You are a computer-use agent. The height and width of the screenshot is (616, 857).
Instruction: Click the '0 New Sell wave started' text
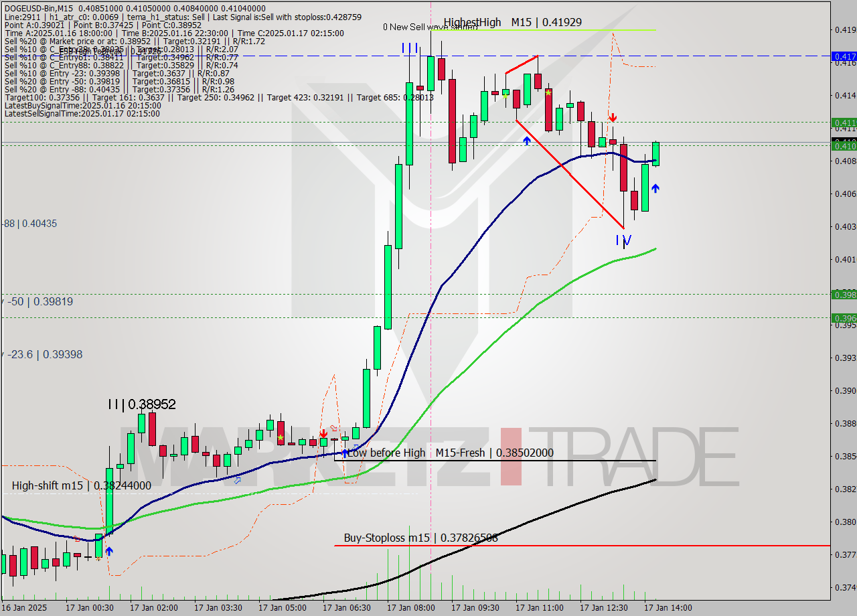430,27
